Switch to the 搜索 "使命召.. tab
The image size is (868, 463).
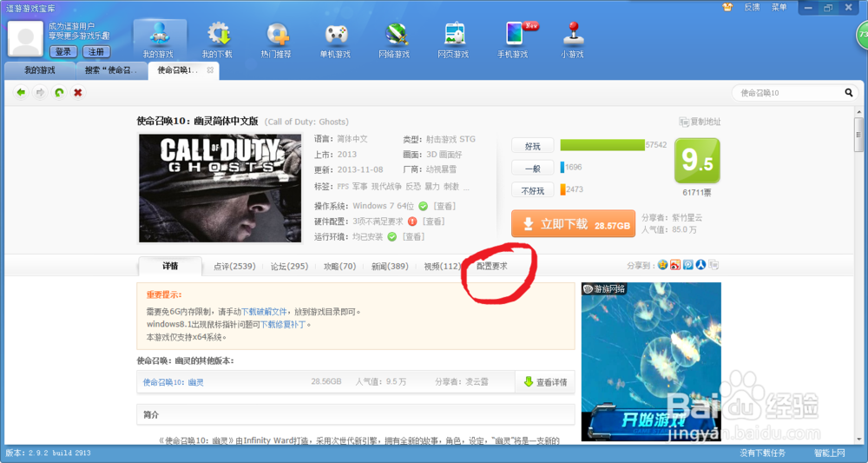click(x=111, y=70)
